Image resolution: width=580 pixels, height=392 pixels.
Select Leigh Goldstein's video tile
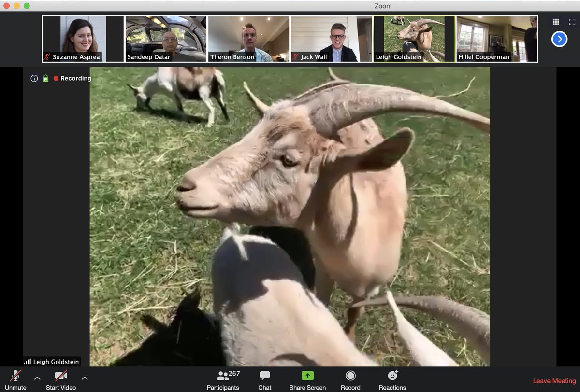click(414, 39)
